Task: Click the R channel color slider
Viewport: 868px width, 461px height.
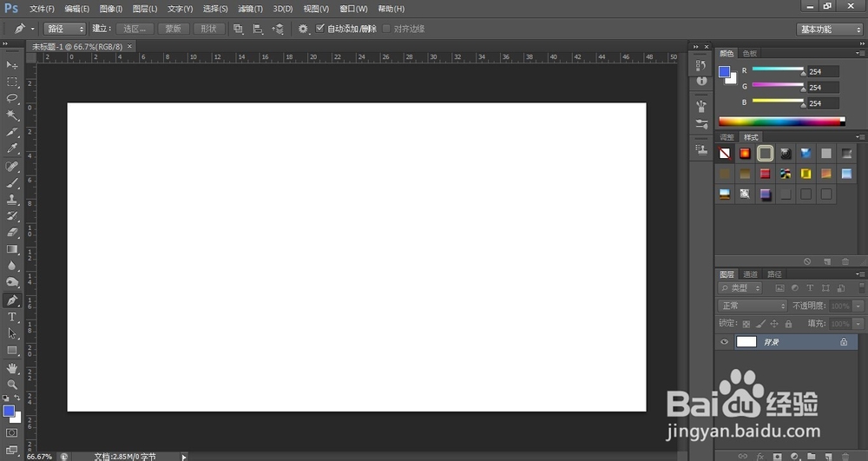Action: (778, 69)
